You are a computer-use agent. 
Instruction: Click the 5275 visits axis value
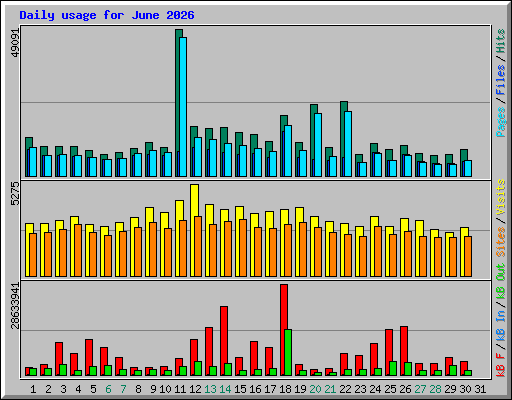[x=15, y=193]
